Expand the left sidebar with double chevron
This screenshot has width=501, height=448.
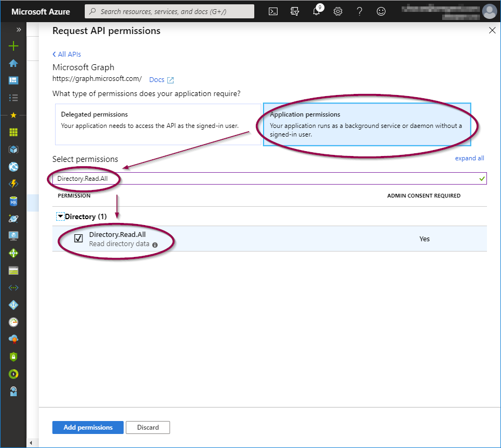(x=18, y=30)
